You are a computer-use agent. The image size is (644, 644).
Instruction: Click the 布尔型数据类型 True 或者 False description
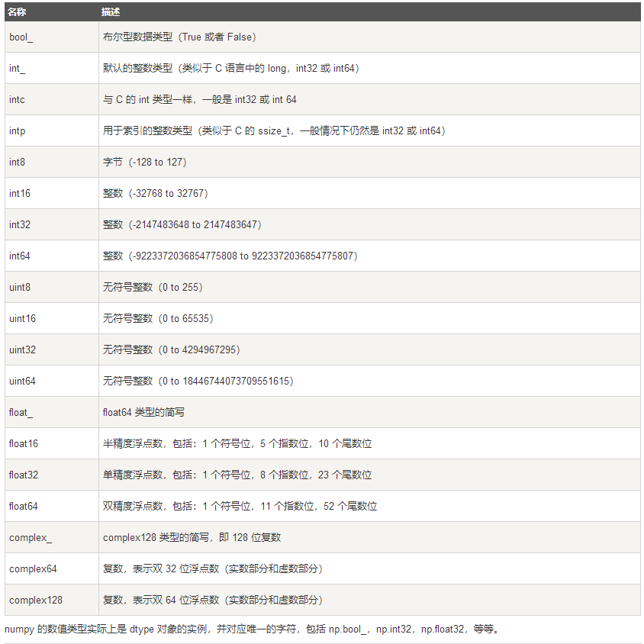[x=179, y=37]
